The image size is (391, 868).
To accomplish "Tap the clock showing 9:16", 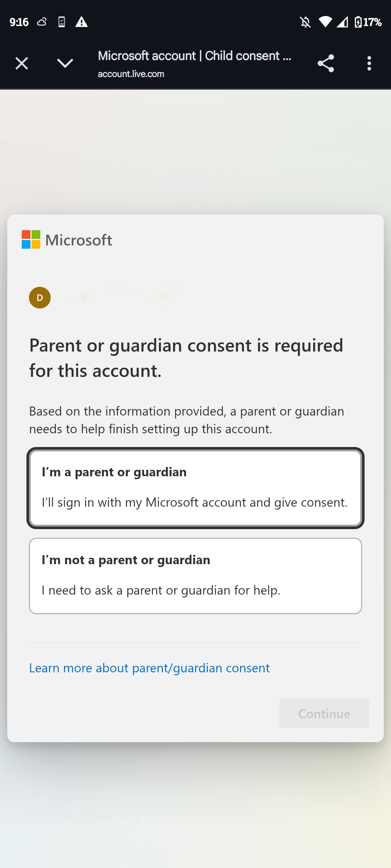I will (19, 22).
